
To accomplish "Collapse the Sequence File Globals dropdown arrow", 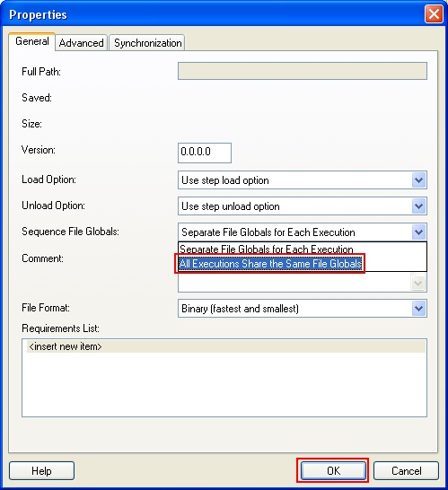I will (x=418, y=232).
